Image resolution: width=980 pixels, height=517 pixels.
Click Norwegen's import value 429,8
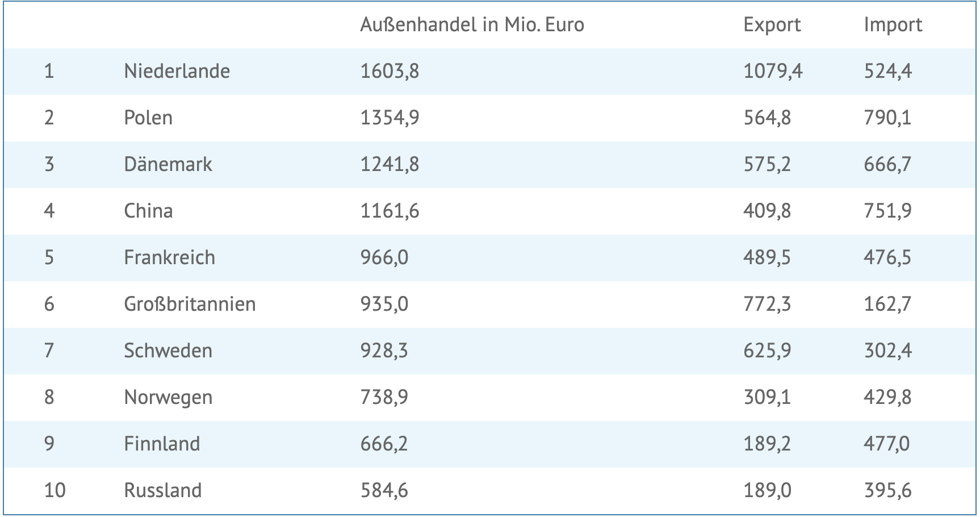[887, 398]
